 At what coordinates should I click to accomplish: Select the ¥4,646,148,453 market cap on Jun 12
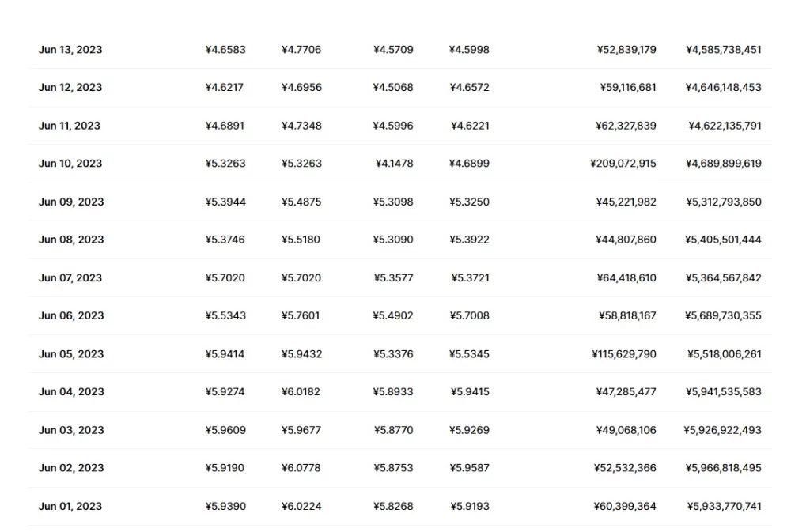coord(723,88)
